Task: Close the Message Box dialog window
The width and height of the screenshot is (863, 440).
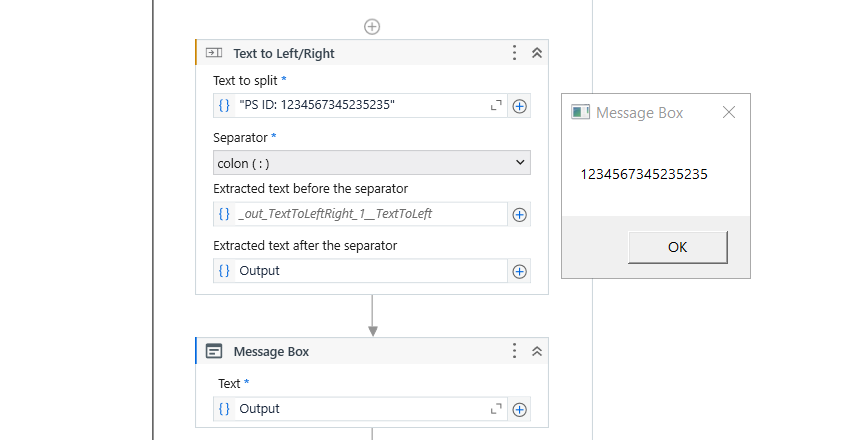Action: [x=729, y=112]
